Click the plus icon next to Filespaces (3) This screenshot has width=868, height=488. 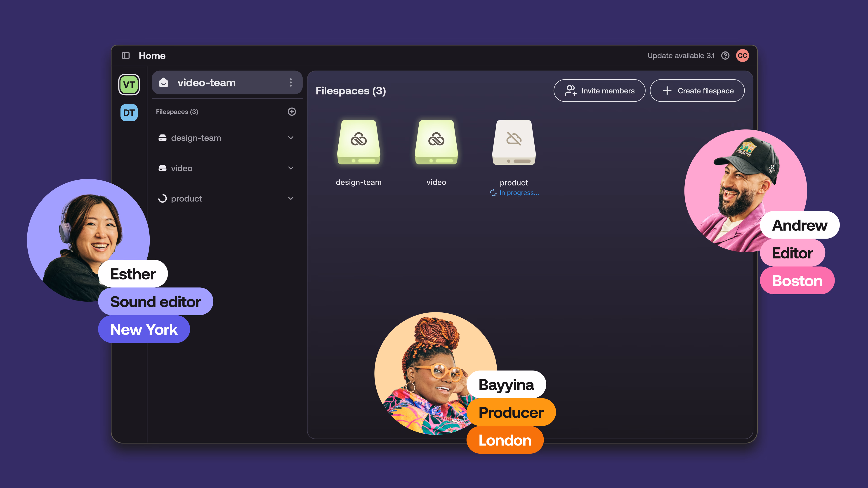pyautogui.click(x=291, y=111)
